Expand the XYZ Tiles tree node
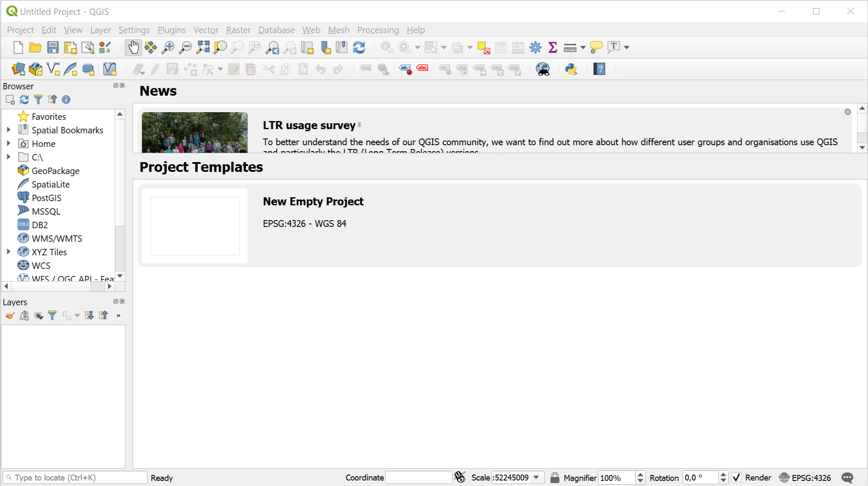This screenshot has width=868, height=486. tap(8, 252)
